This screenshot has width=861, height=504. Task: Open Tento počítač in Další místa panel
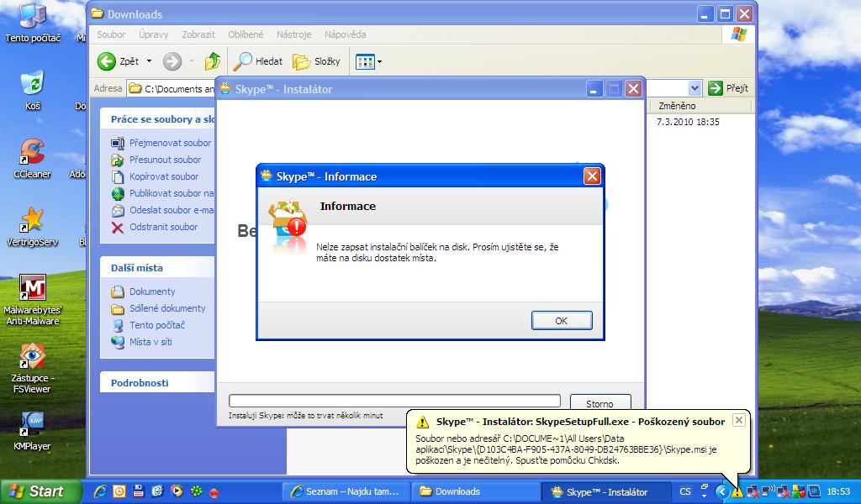click(x=157, y=325)
